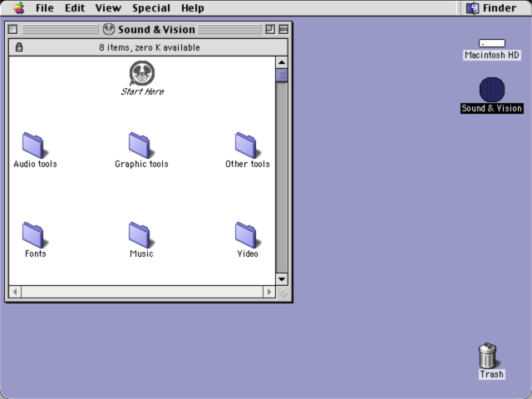This screenshot has height=399, width=532.
Task: Select the Audio tools folder
Action: coord(35,145)
